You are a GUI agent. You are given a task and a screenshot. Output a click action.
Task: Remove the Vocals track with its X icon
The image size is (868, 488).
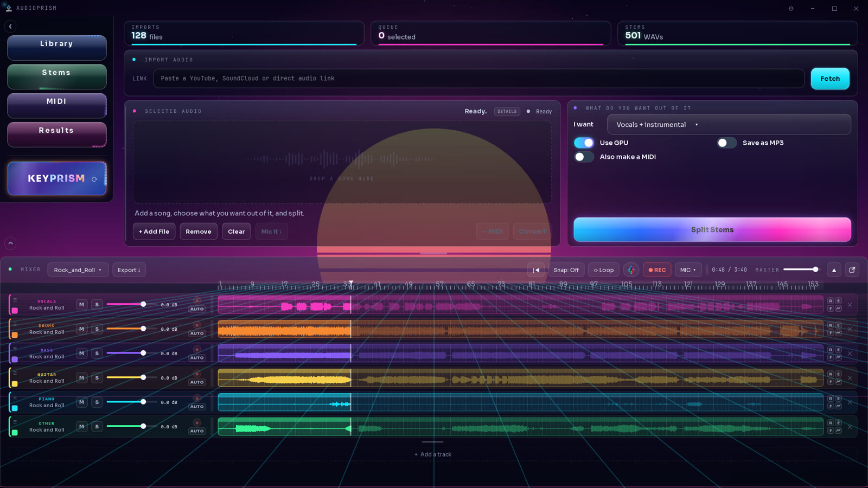point(850,305)
